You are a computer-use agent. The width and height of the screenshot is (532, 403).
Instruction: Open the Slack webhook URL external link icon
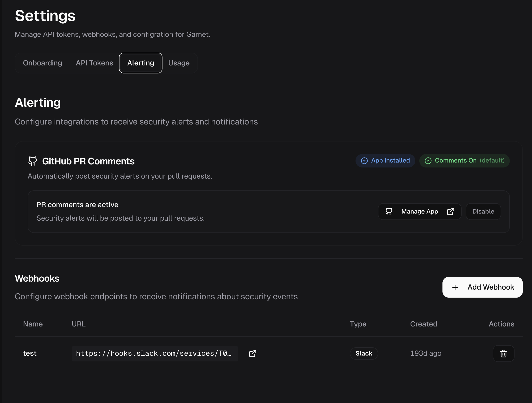[253, 353]
